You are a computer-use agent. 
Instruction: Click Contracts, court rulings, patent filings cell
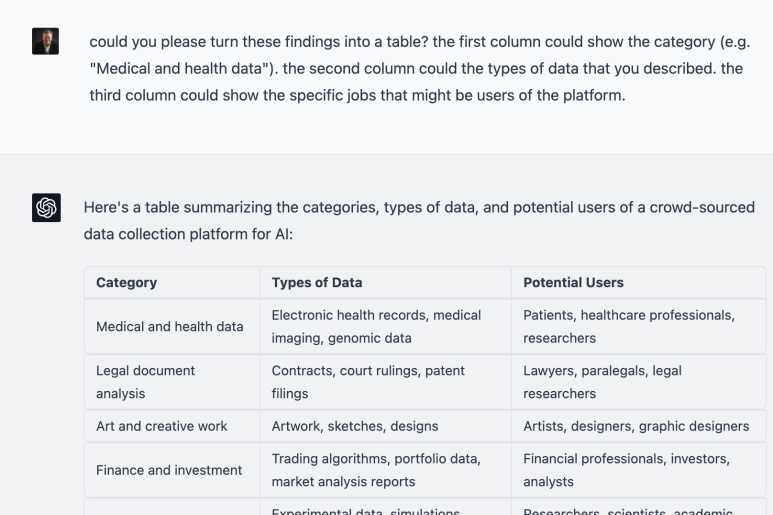(x=385, y=382)
